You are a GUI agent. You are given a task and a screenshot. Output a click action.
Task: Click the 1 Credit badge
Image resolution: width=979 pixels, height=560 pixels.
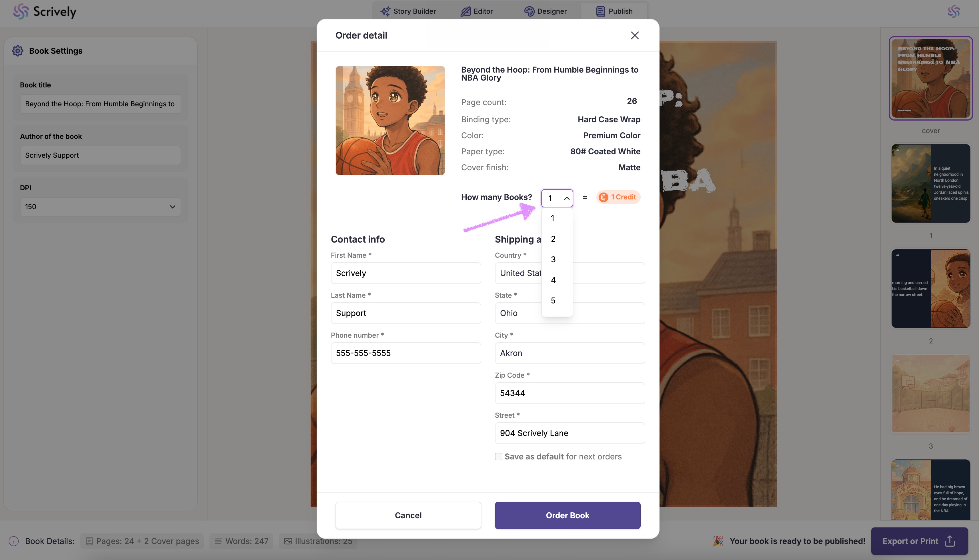(x=618, y=197)
